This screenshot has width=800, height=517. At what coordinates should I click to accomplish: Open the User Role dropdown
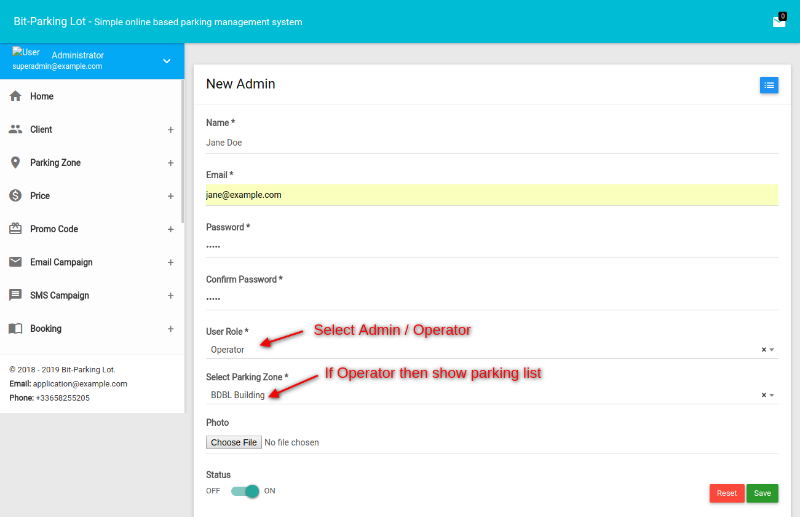click(480, 350)
